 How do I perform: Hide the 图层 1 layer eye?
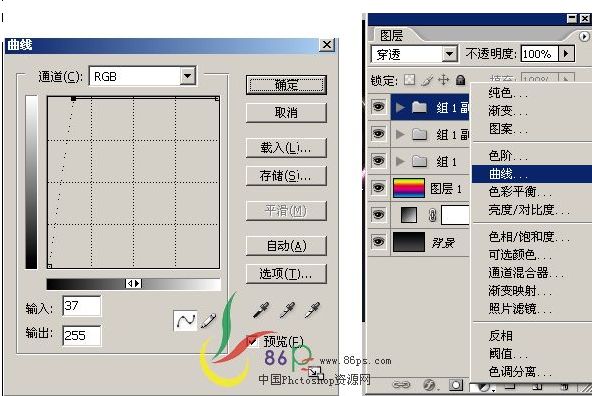[379, 188]
